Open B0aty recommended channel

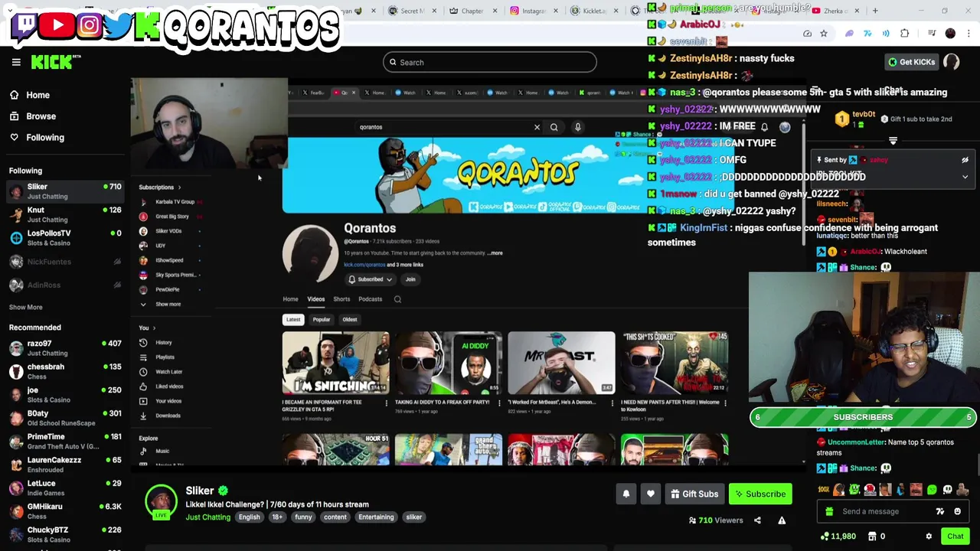(x=65, y=418)
